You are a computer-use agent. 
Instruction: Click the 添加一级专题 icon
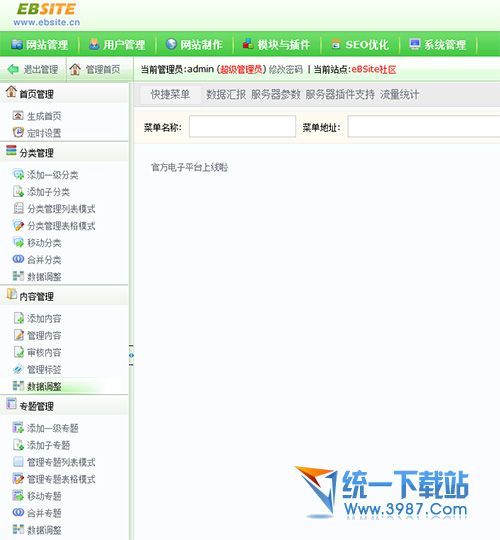click(18, 427)
